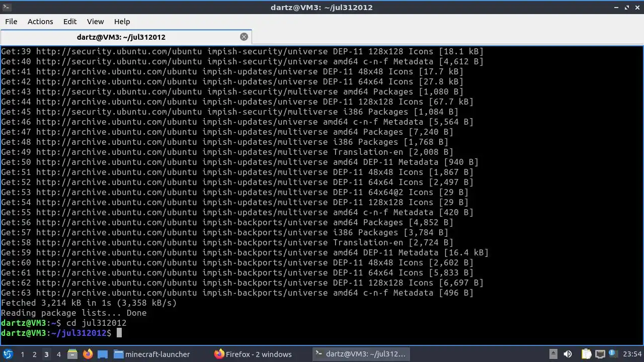Select workspace 3 in pager

click(46, 354)
